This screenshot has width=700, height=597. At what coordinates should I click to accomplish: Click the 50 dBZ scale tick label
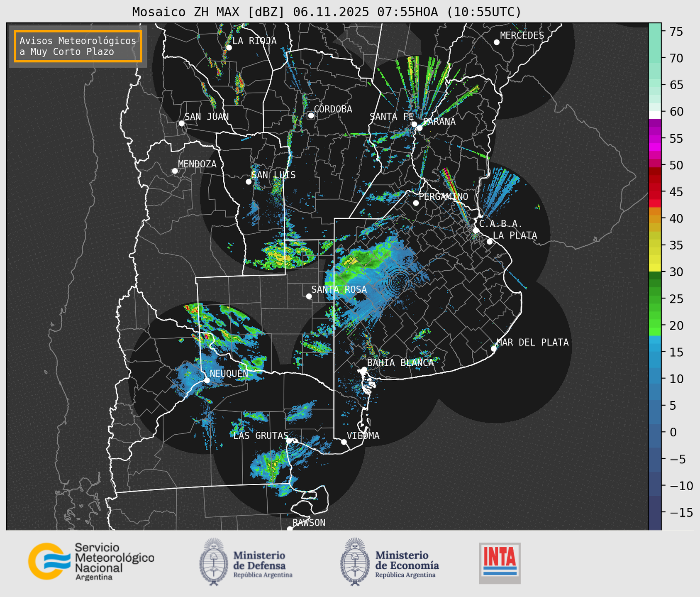[676, 165]
